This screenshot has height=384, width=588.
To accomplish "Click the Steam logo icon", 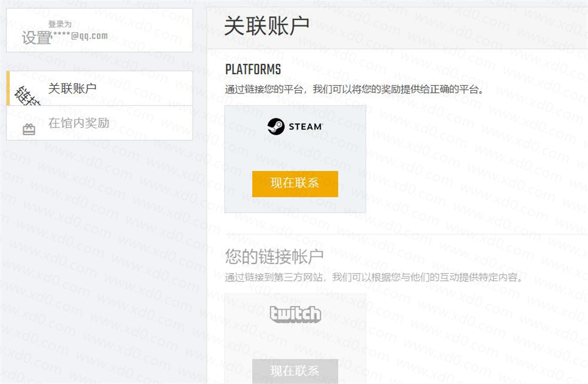I will point(276,126).
